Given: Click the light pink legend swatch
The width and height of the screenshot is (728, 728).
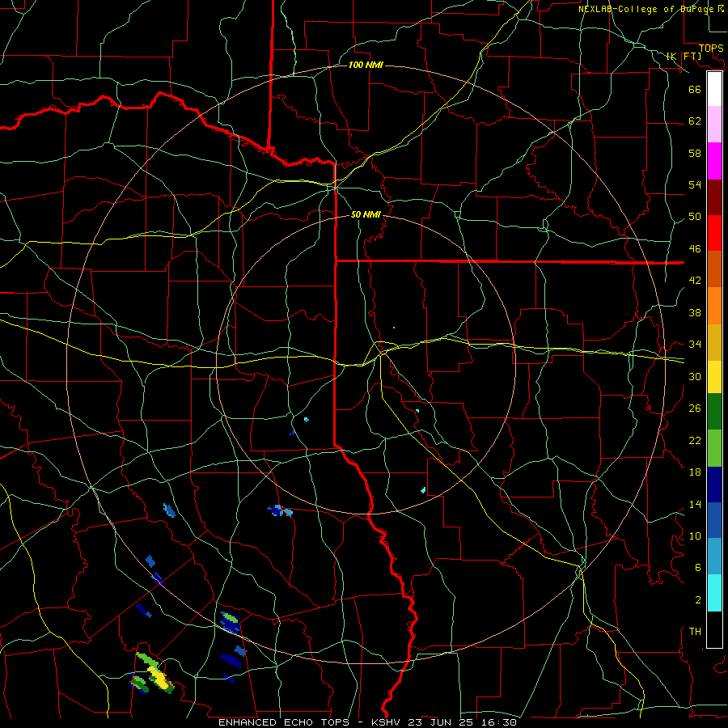Looking at the screenshot, I should [714, 125].
